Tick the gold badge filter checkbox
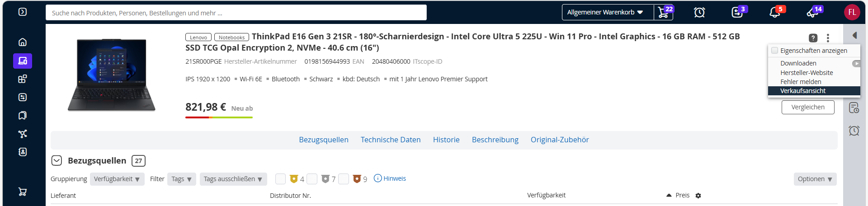 pyautogui.click(x=280, y=179)
